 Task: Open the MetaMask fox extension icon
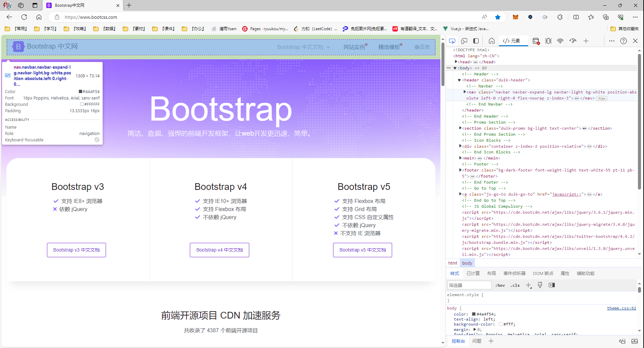tap(516, 17)
